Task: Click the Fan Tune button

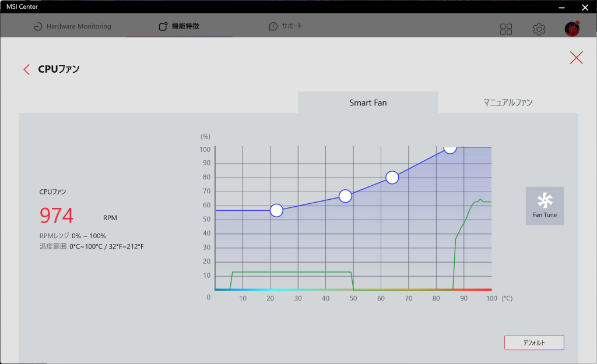Action: click(x=545, y=206)
